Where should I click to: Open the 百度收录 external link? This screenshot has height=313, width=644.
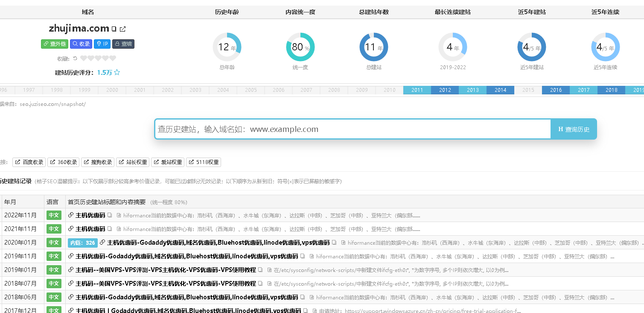click(x=29, y=162)
